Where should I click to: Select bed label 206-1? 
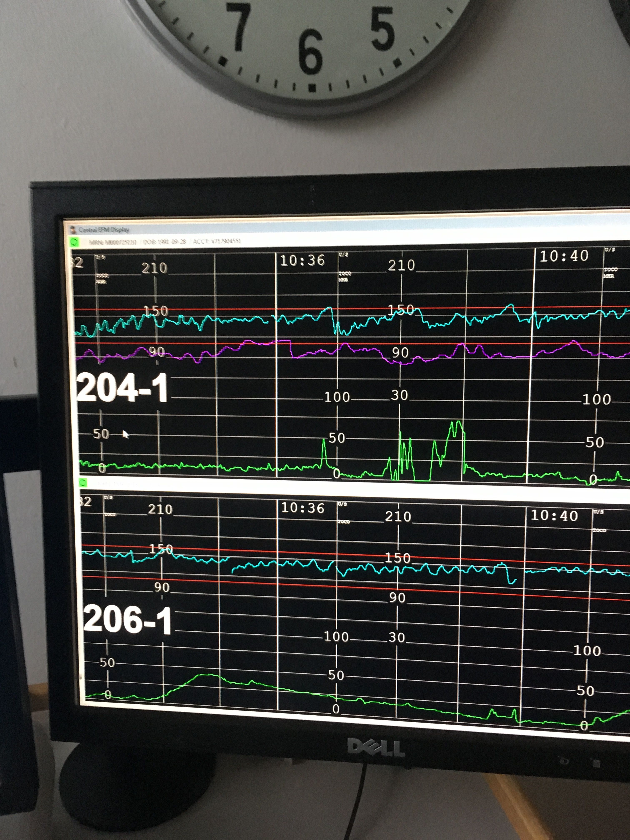pos(127,620)
